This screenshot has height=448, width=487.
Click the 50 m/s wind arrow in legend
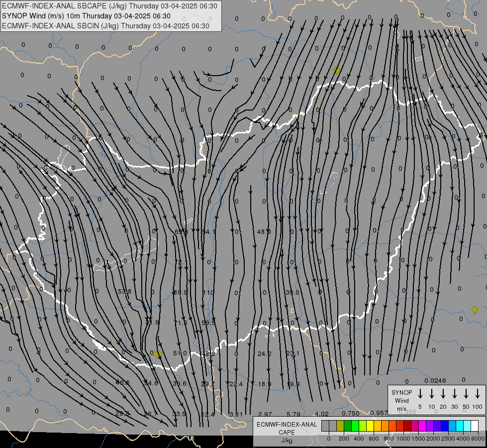[466, 394]
